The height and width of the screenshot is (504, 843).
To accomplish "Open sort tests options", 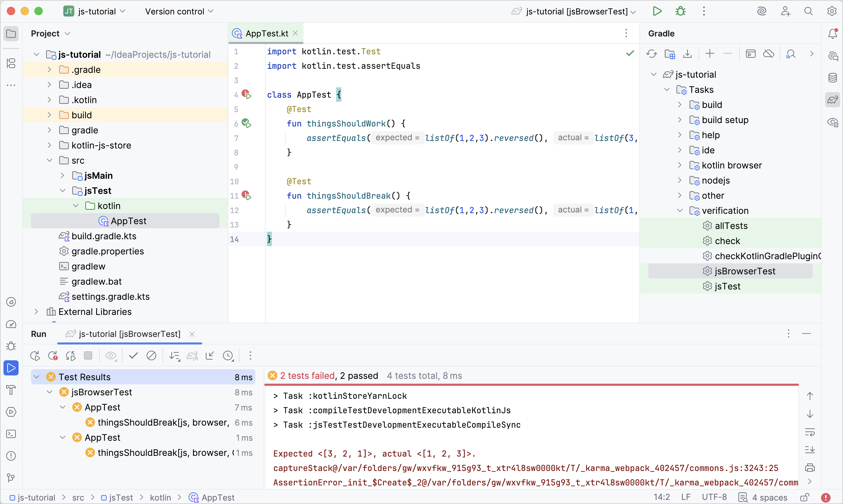I will [x=175, y=355].
